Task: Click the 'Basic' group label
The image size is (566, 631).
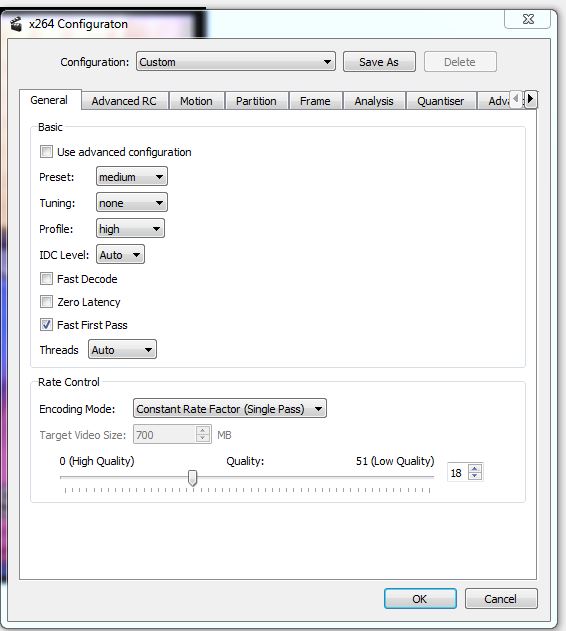Action: (x=50, y=127)
